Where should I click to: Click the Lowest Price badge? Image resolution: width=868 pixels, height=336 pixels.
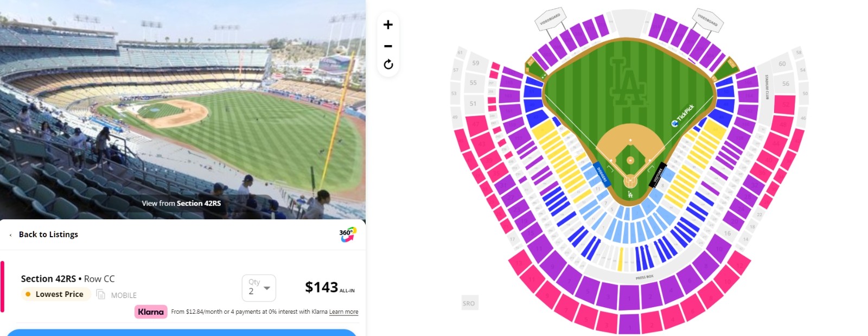coord(56,294)
